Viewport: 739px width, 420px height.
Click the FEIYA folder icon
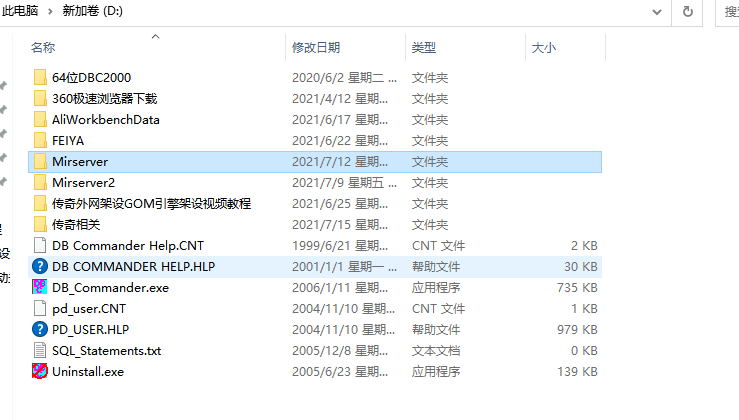(40, 140)
